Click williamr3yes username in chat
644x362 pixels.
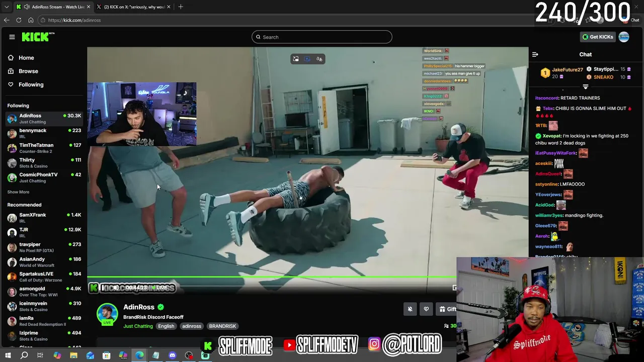[548, 215]
